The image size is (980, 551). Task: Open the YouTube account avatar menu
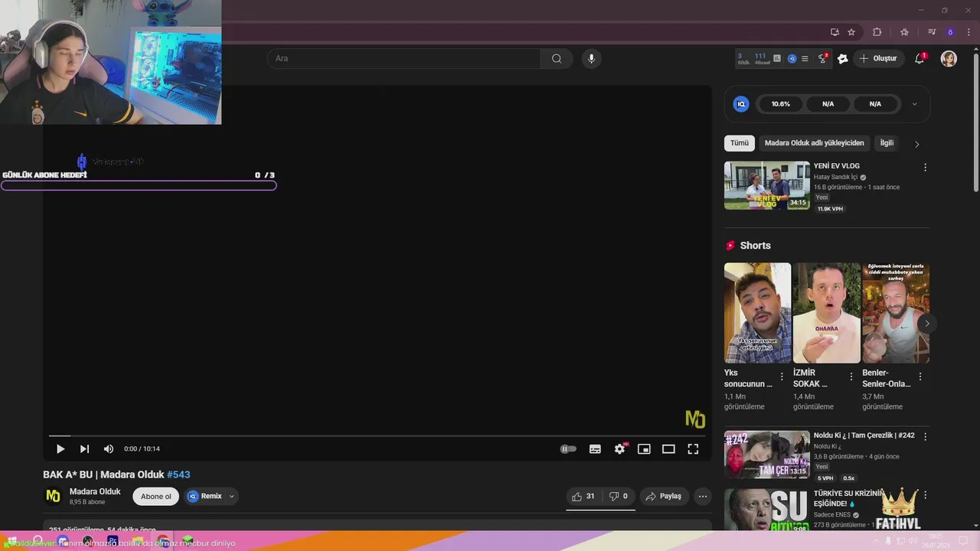(x=949, y=58)
